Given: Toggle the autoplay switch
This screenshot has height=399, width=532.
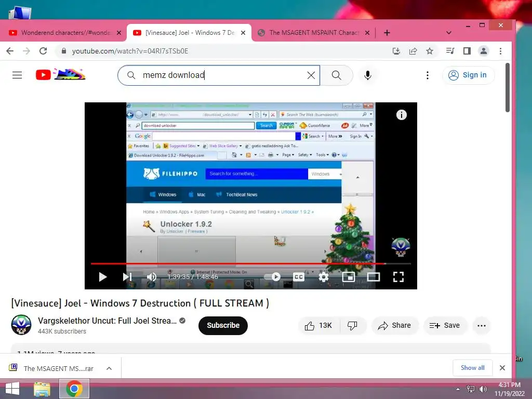Looking at the screenshot, I should (x=273, y=277).
